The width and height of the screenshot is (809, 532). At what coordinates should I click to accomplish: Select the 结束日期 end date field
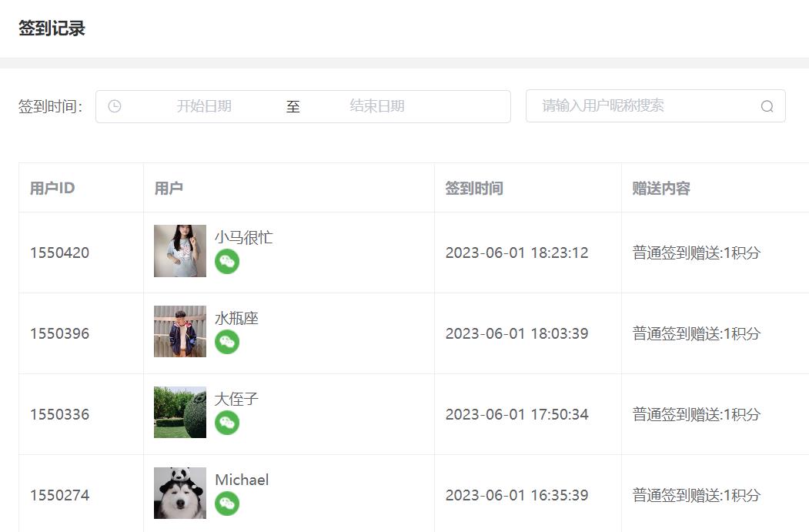376,106
